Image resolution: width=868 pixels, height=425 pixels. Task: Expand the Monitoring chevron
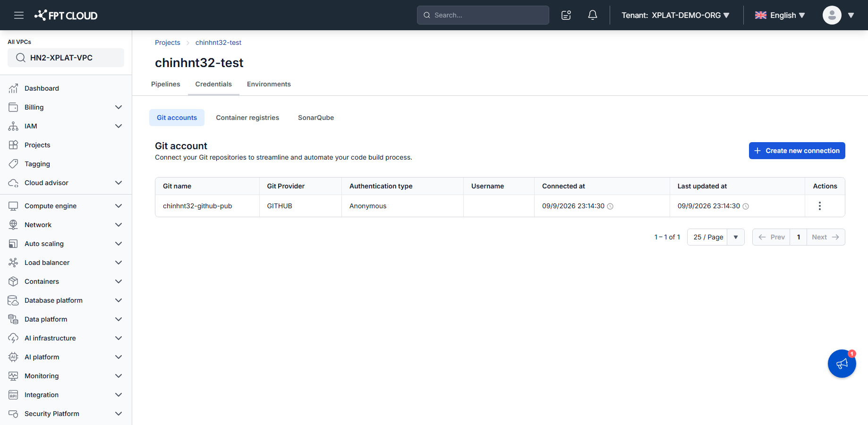tap(119, 376)
